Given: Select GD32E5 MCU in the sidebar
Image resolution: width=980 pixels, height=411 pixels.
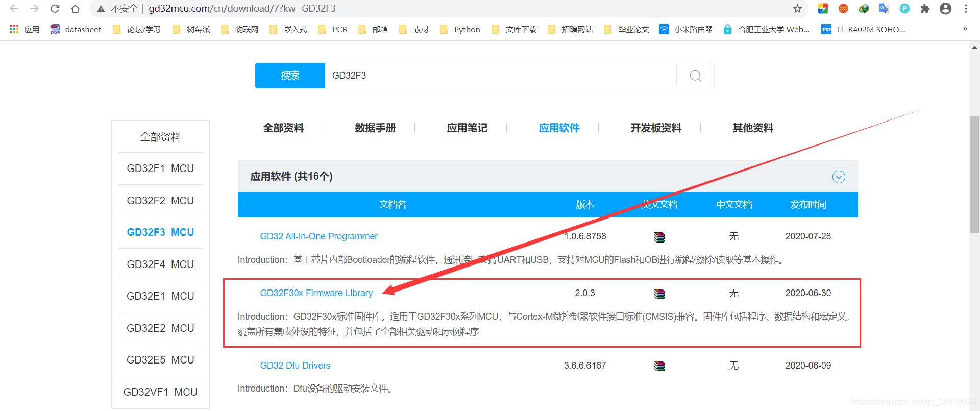Looking at the screenshot, I should pos(160,360).
